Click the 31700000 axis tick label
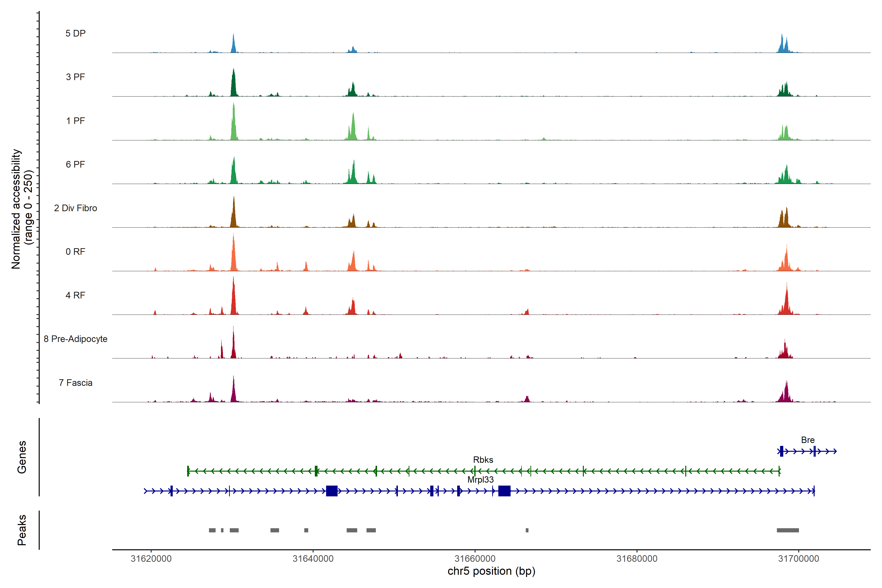882x588 pixels. pyautogui.click(x=799, y=558)
